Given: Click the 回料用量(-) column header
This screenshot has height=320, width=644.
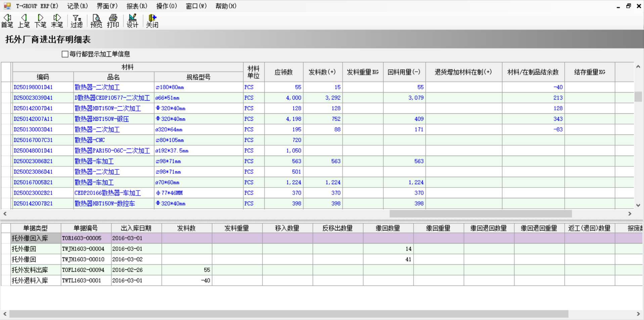Looking at the screenshot, I should click(404, 72).
